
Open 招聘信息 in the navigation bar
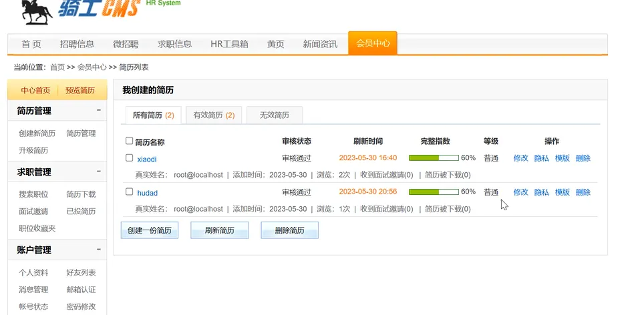click(77, 44)
